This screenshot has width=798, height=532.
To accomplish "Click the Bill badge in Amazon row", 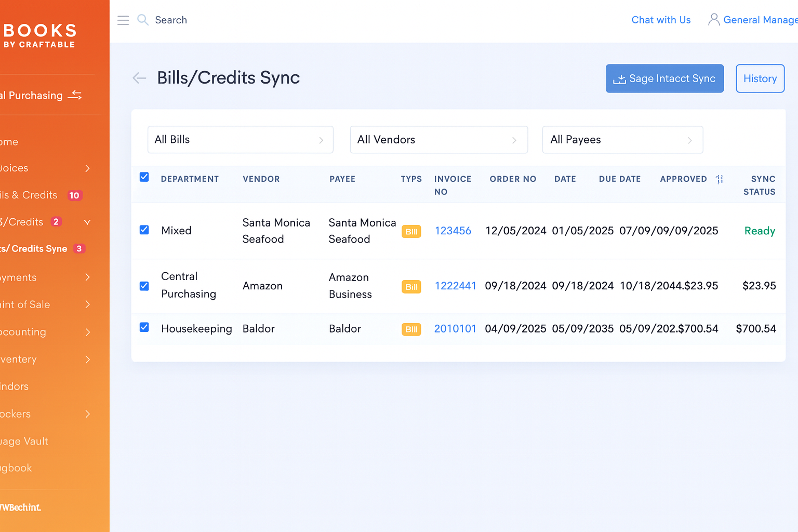I will point(411,287).
